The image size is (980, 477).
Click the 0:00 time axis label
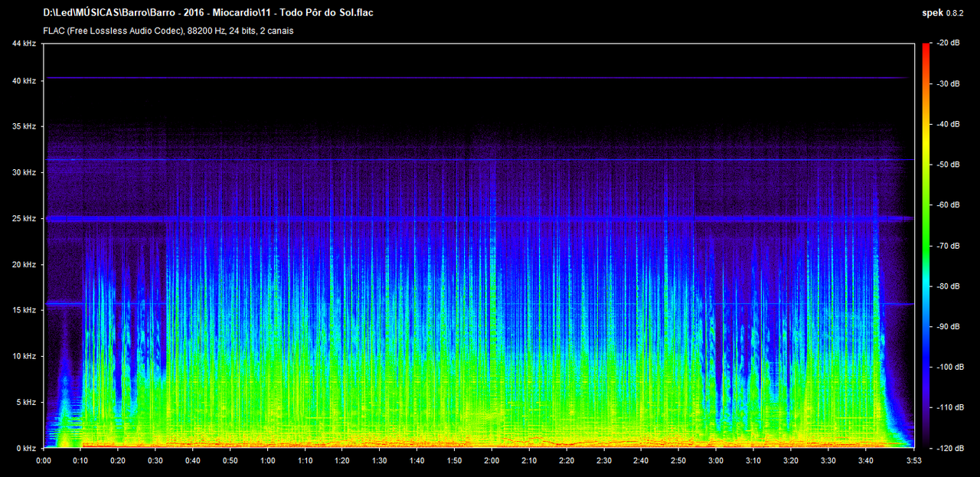click(x=44, y=461)
